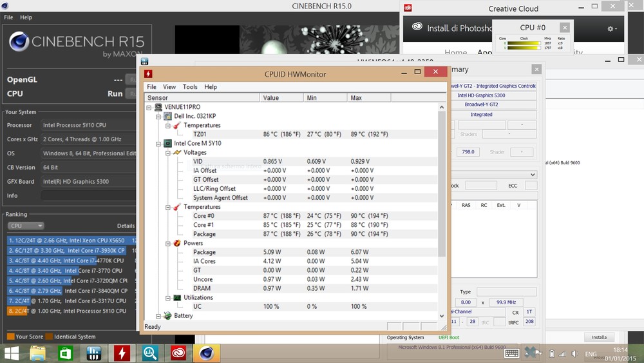Select ranking row Intel Xeon CPU X5650
This screenshot has height=363, width=644.
71,240
